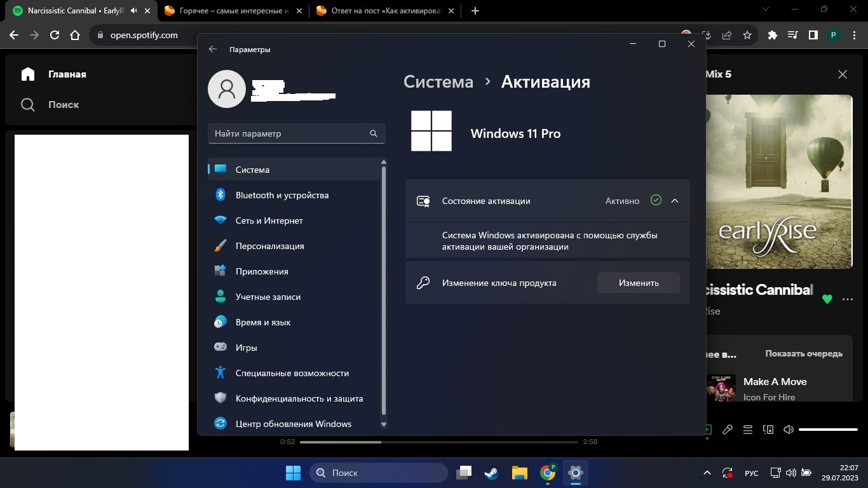Open the Spotify queue icon
Image resolution: width=868 pixels, height=488 pixels.
pyautogui.click(x=748, y=430)
